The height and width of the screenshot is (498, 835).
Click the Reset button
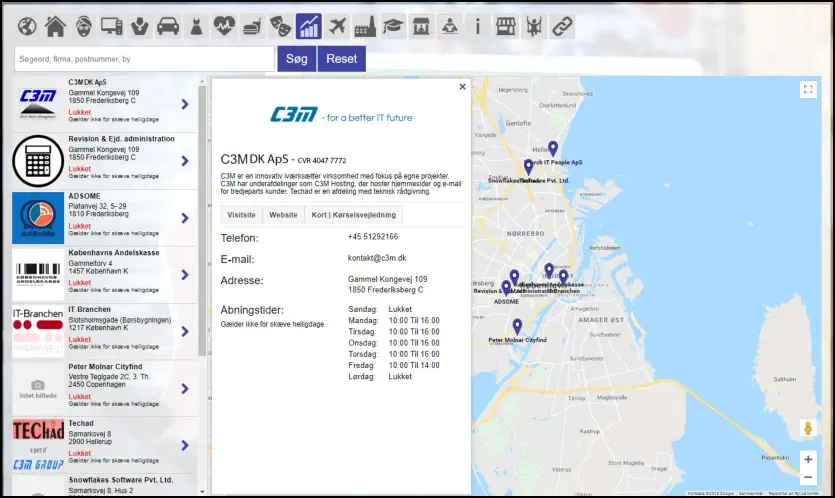(x=341, y=59)
